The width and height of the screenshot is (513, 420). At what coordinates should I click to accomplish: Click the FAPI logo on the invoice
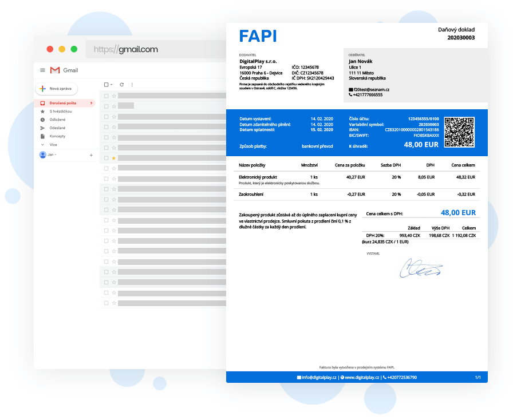pos(258,36)
